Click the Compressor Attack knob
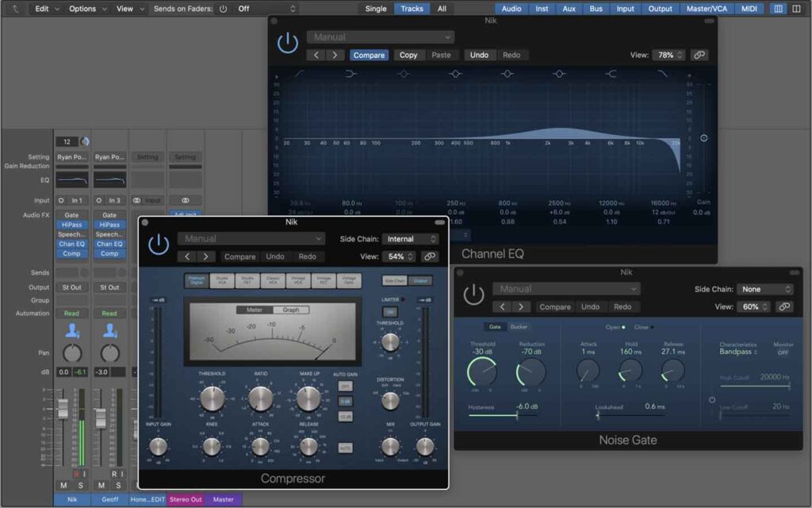Image resolution: width=812 pixels, height=508 pixels. [260, 446]
